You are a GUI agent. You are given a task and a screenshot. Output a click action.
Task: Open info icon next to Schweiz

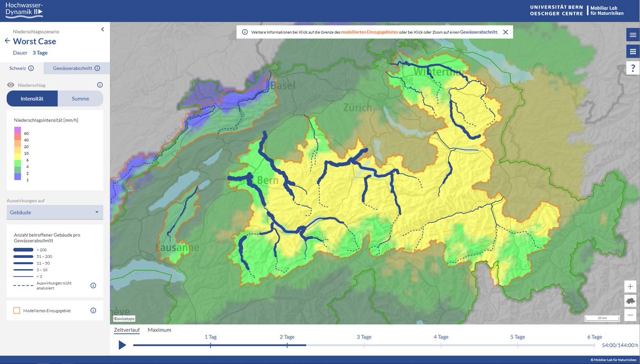(x=31, y=68)
